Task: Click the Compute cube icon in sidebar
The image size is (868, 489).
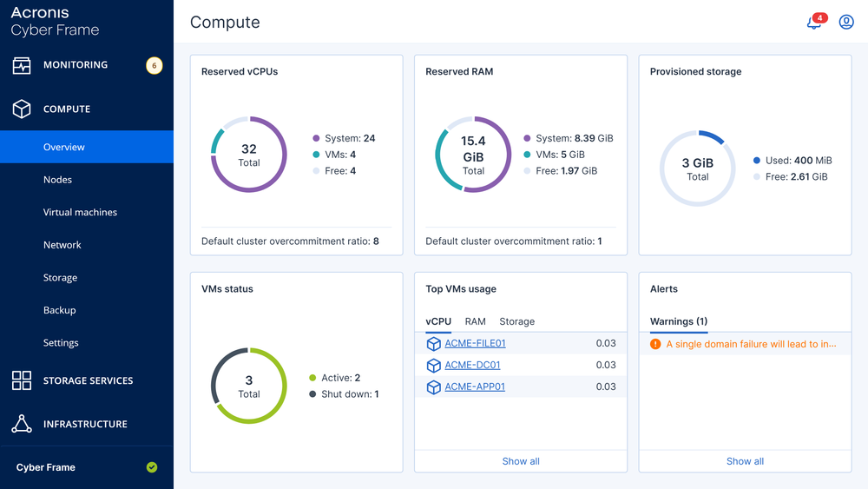Action: click(x=22, y=109)
